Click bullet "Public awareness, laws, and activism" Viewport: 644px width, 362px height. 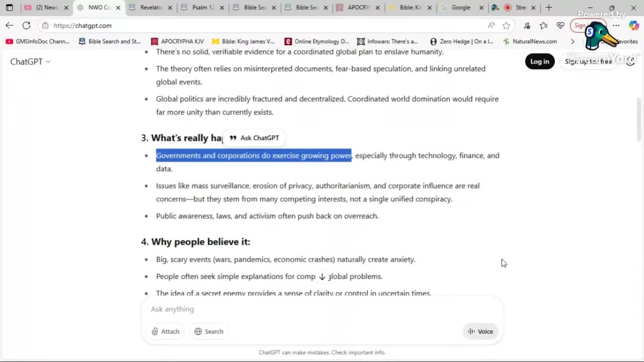point(267,216)
